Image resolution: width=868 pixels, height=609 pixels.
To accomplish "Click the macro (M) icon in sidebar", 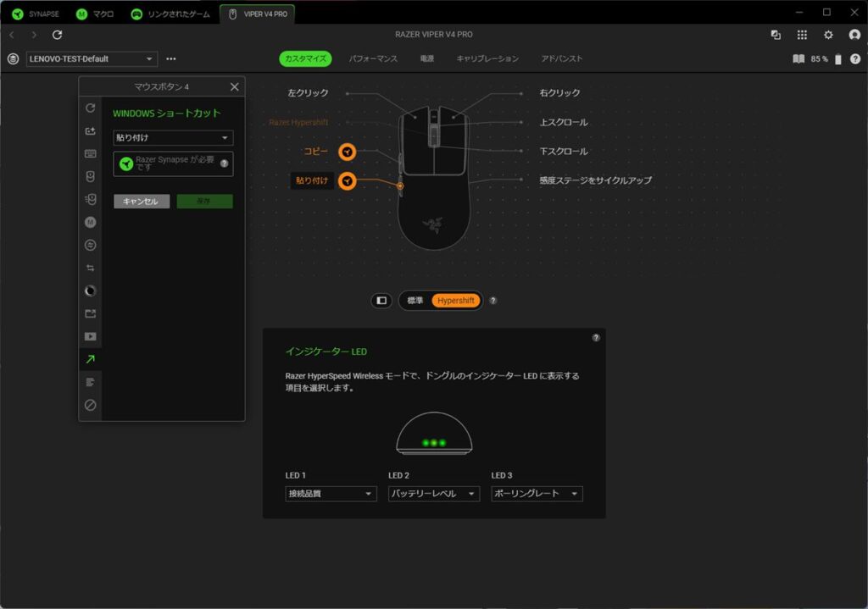I will click(x=91, y=222).
